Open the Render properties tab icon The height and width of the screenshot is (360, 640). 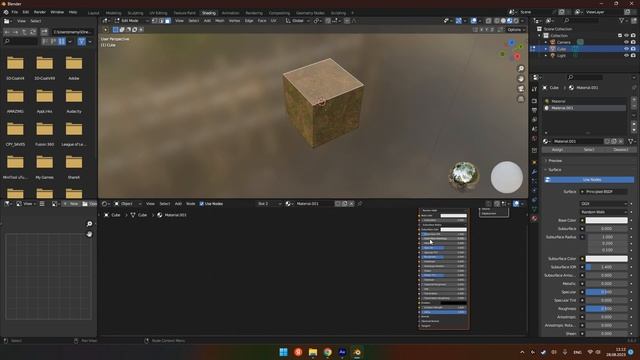pyautogui.click(x=534, y=101)
